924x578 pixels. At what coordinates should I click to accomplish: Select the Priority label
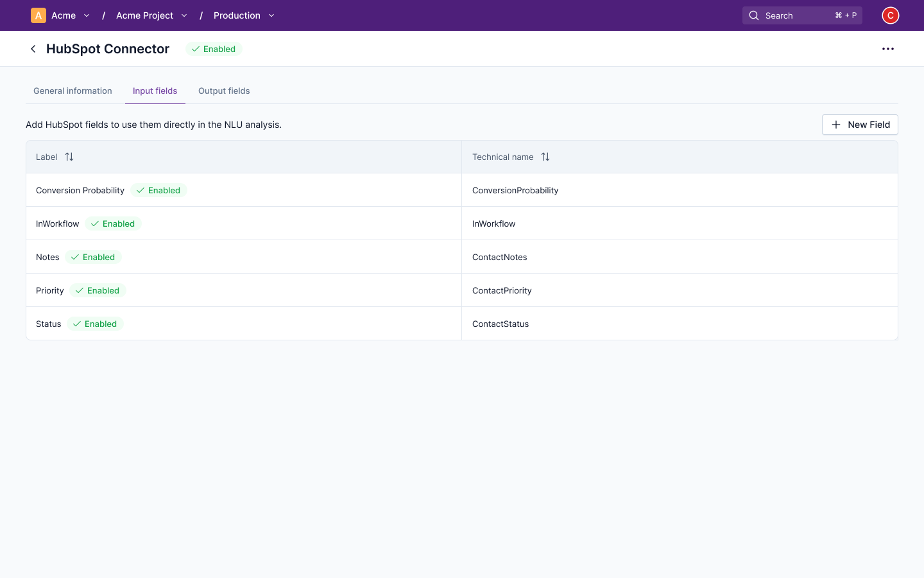click(x=50, y=290)
